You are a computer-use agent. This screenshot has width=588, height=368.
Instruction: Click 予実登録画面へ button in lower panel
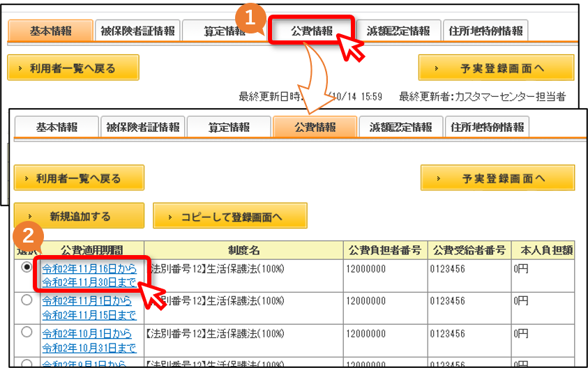click(x=497, y=178)
